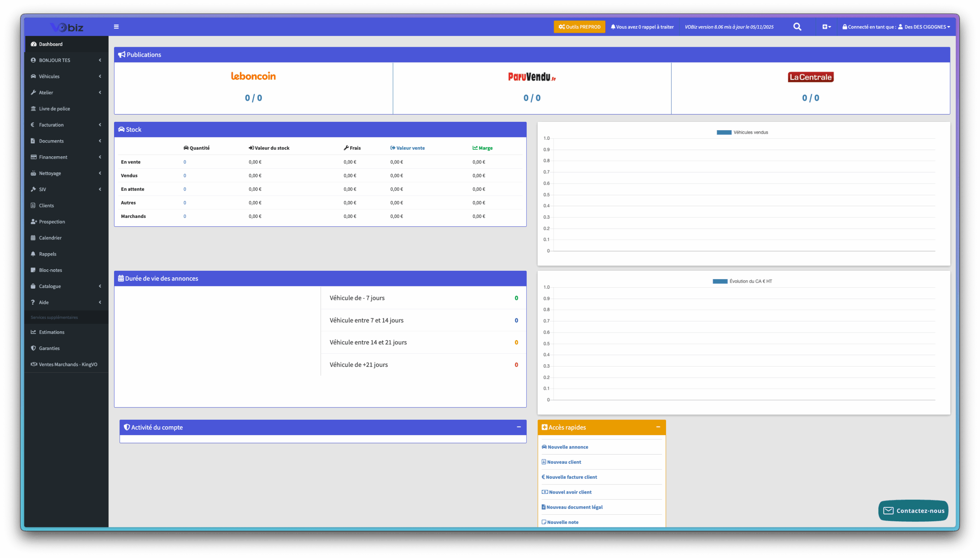
Task: Open the search magnifier in the top bar
Action: [x=797, y=27]
